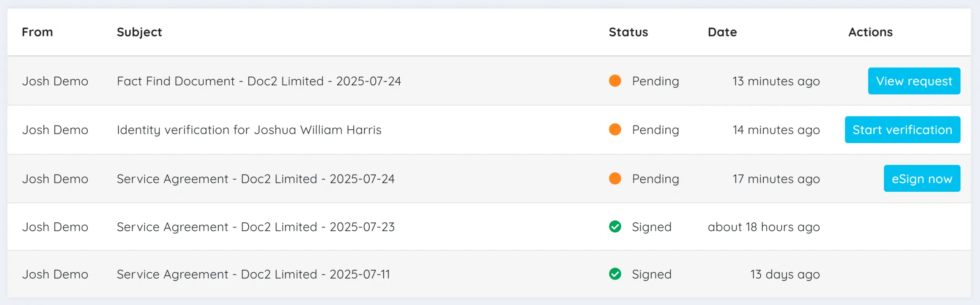Click the Subject column header

pyautogui.click(x=139, y=32)
